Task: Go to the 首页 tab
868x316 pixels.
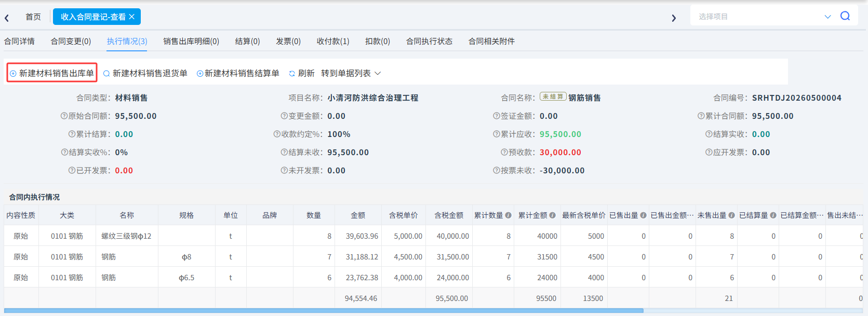Action: [33, 17]
